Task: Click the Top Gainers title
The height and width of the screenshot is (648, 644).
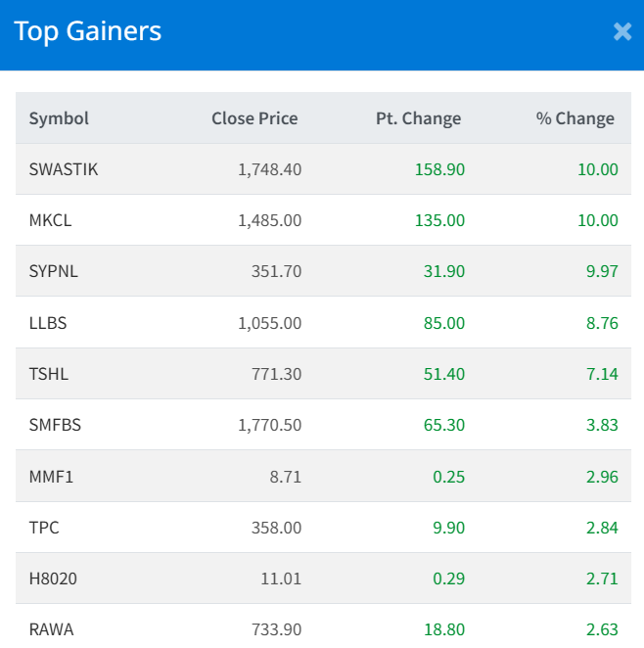Action: [x=88, y=31]
